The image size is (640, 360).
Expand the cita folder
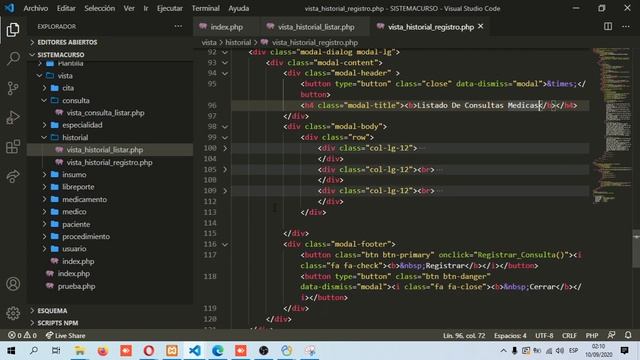tap(68, 88)
